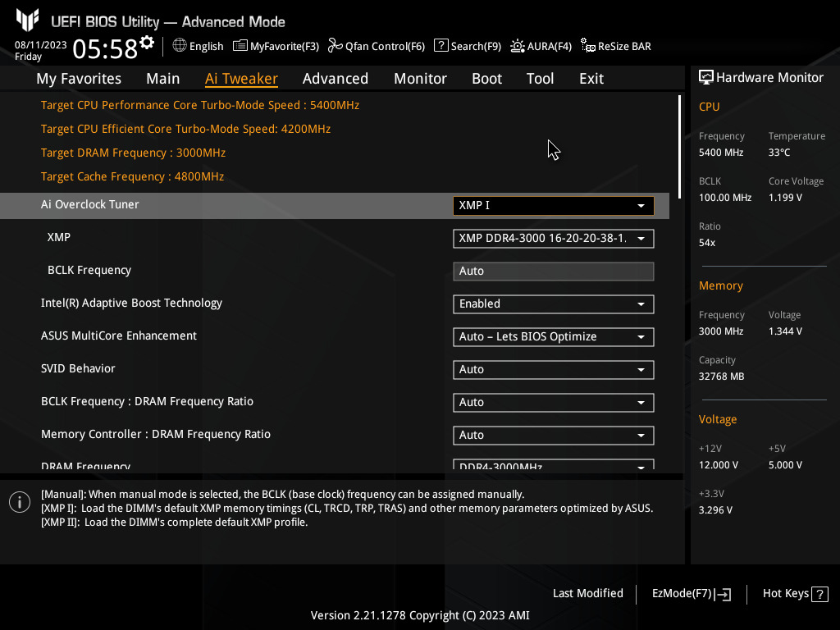Switch to the My Favorites tab
840x630 pixels.
click(79, 79)
